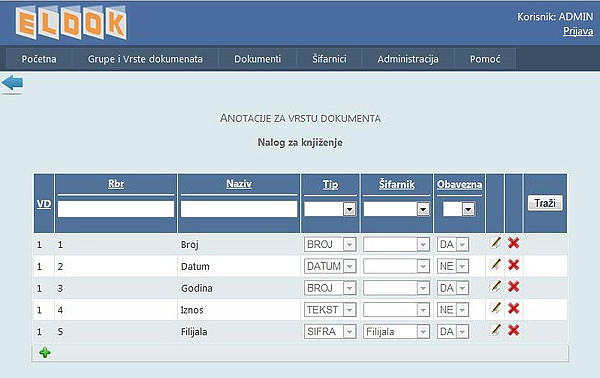
Task: Click the Traži search button
Action: coord(545,203)
